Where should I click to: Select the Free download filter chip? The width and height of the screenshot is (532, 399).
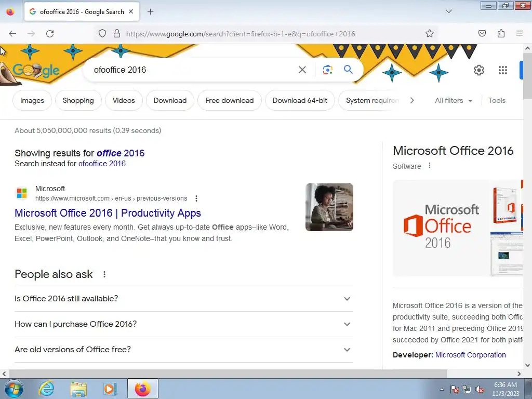229,100
